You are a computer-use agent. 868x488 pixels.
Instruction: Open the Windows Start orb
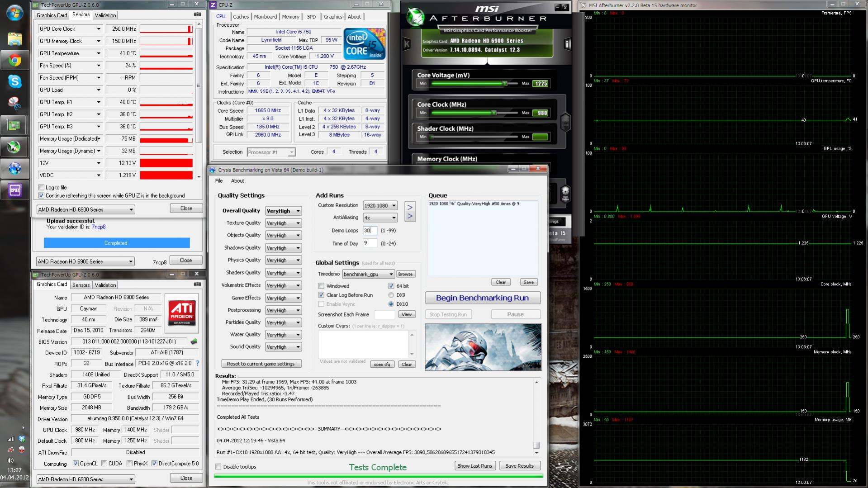(x=14, y=13)
